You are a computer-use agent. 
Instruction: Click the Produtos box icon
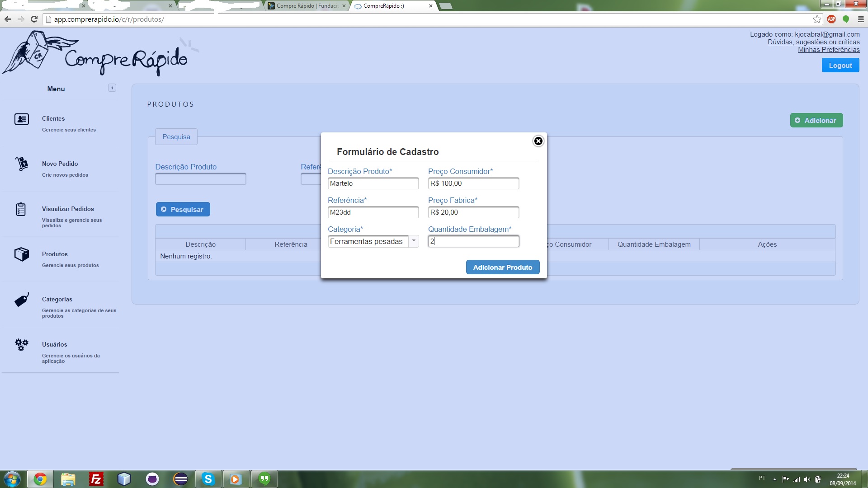[22, 254]
